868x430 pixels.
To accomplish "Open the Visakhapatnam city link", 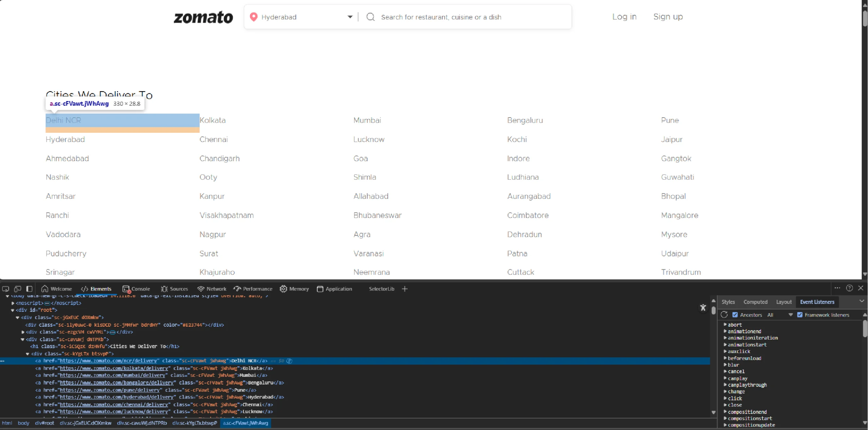I will pyautogui.click(x=226, y=216).
